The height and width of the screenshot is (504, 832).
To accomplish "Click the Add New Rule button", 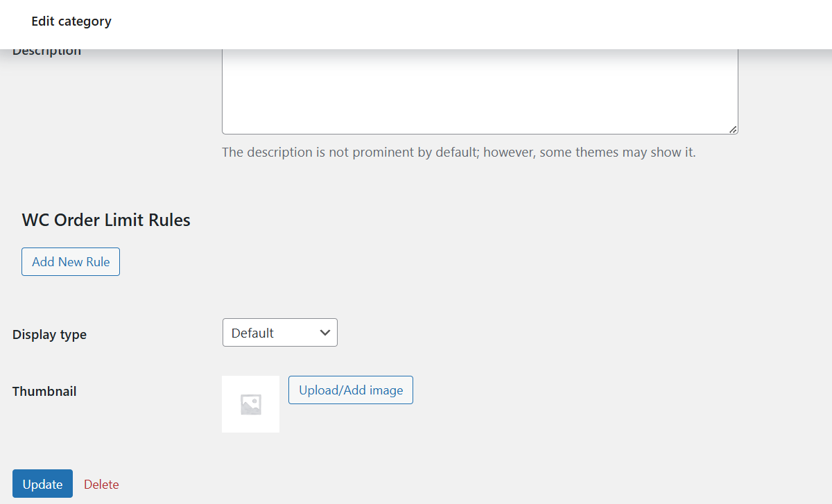I will [70, 261].
